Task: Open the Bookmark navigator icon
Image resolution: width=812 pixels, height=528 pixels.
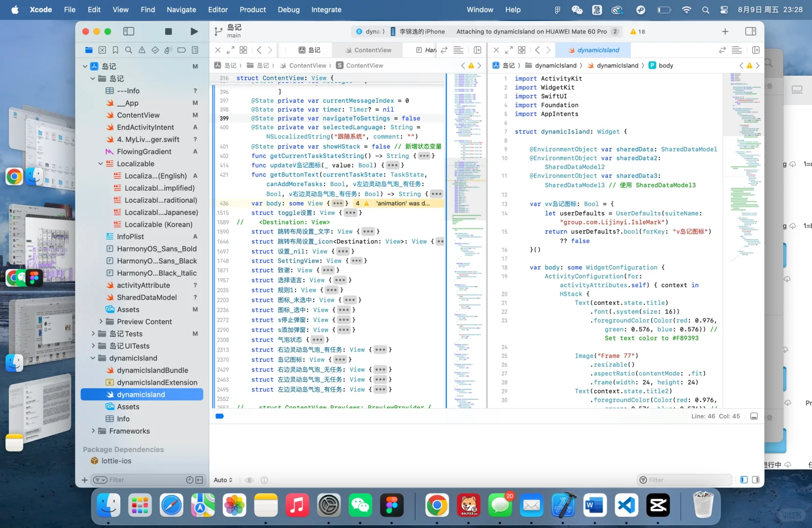Action: pos(115,50)
